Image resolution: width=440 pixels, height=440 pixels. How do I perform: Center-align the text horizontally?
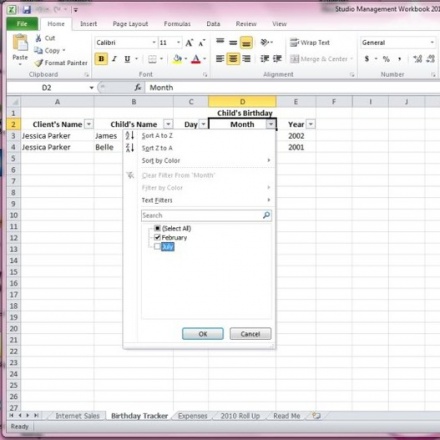click(x=233, y=59)
